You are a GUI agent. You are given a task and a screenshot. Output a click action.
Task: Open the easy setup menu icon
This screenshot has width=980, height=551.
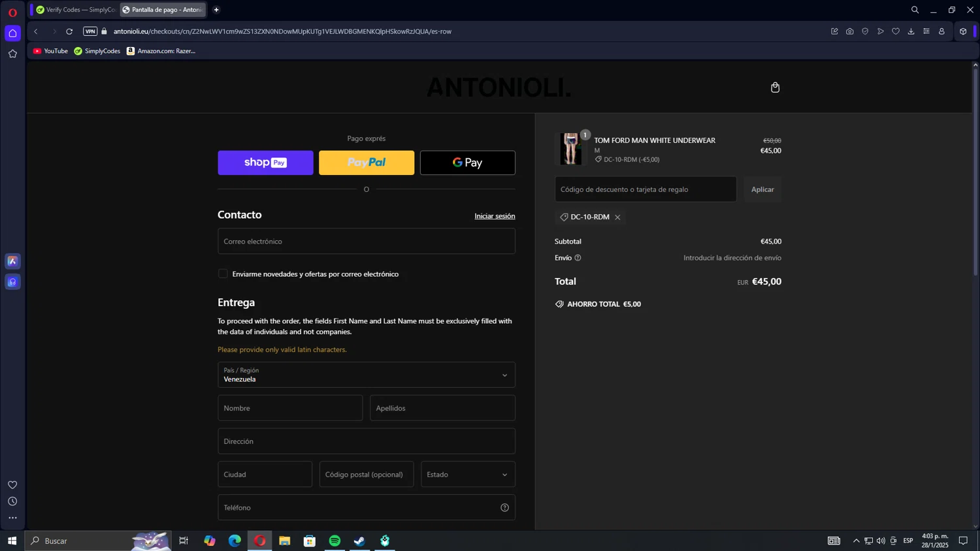pos(926,31)
